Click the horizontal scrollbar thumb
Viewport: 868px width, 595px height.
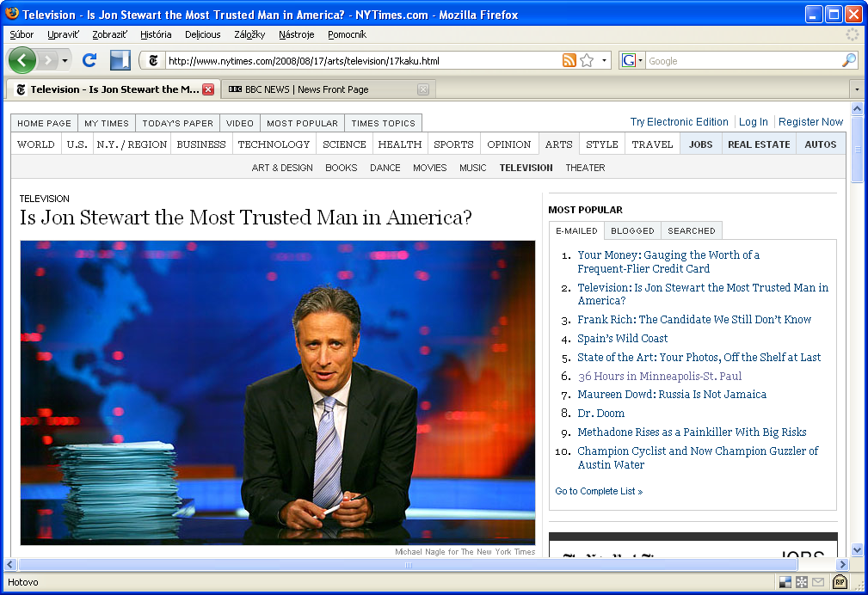408,565
